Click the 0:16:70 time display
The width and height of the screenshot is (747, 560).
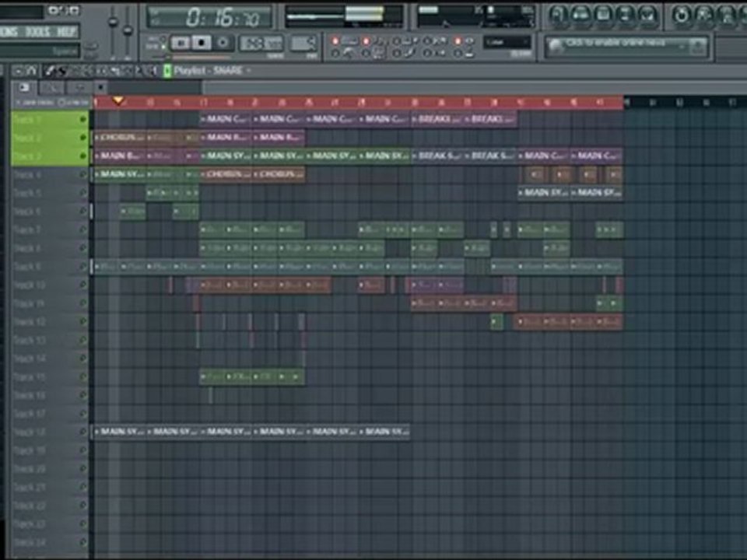coord(210,17)
